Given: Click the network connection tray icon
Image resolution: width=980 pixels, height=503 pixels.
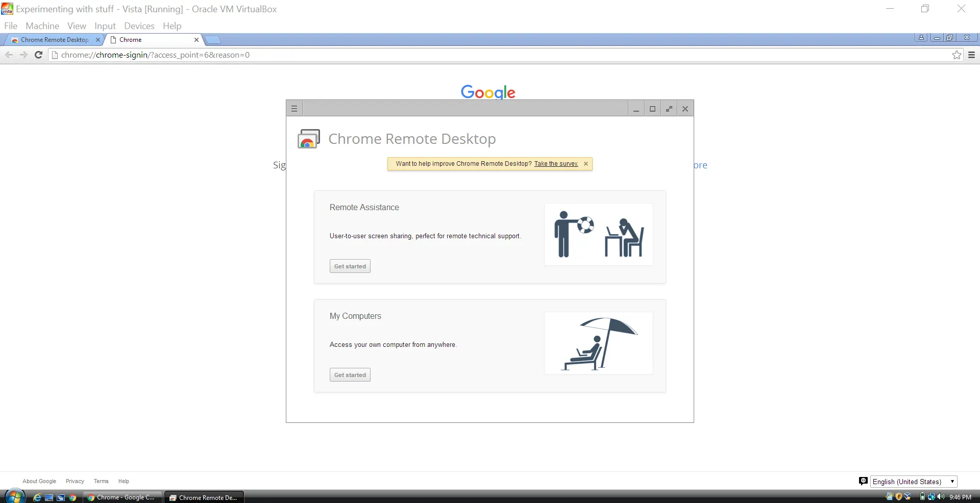Looking at the screenshot, I should 932,497.
